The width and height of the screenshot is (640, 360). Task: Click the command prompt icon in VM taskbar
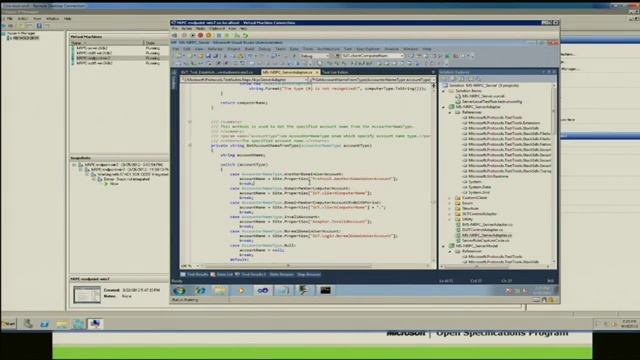pyautogui.click(x=325, y=291)
